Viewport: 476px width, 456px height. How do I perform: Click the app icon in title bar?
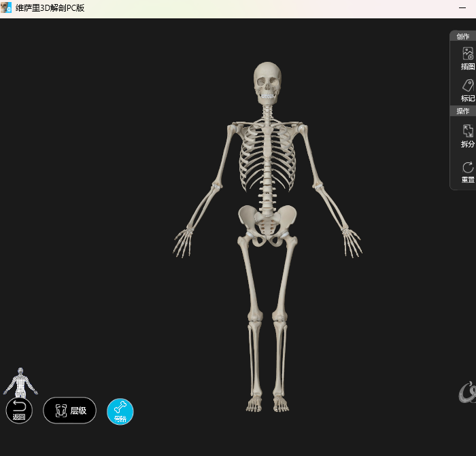click(x=7, y=8)
